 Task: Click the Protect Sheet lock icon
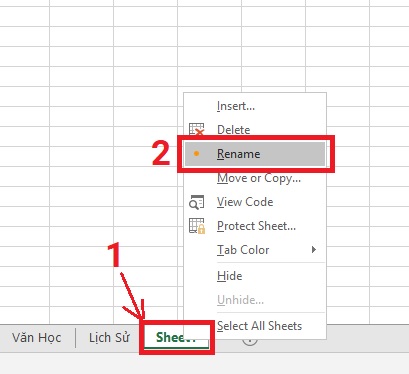197,226
